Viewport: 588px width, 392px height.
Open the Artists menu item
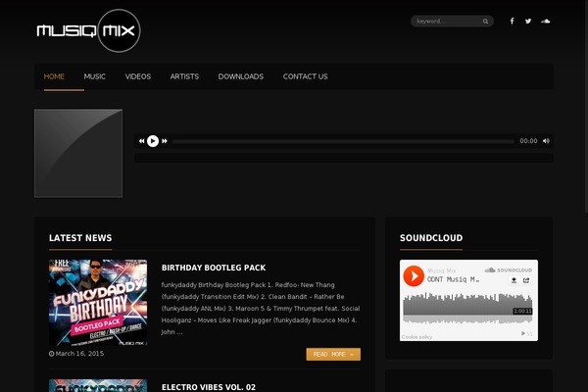pos(184,76)
